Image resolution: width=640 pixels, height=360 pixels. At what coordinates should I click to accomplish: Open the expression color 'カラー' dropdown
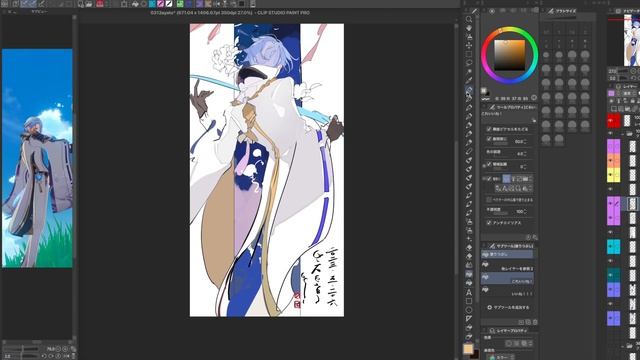pyautogui.click(x=501, y=357)
